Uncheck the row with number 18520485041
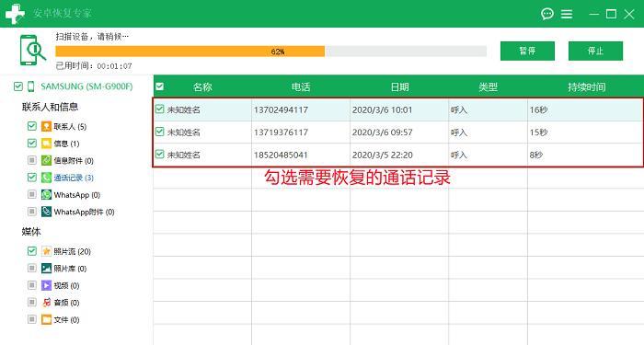Image resolution: width=644 pixels, height=345 pixels. 160,154
